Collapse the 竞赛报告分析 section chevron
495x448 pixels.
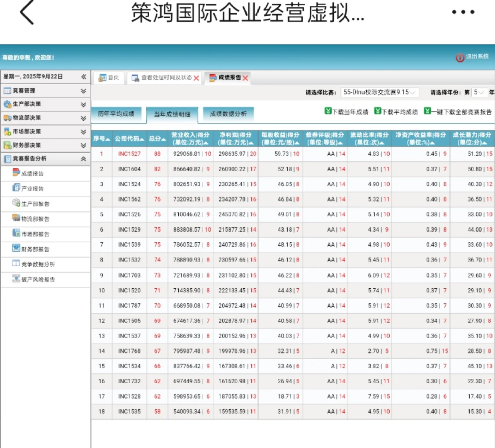[83, 159]
